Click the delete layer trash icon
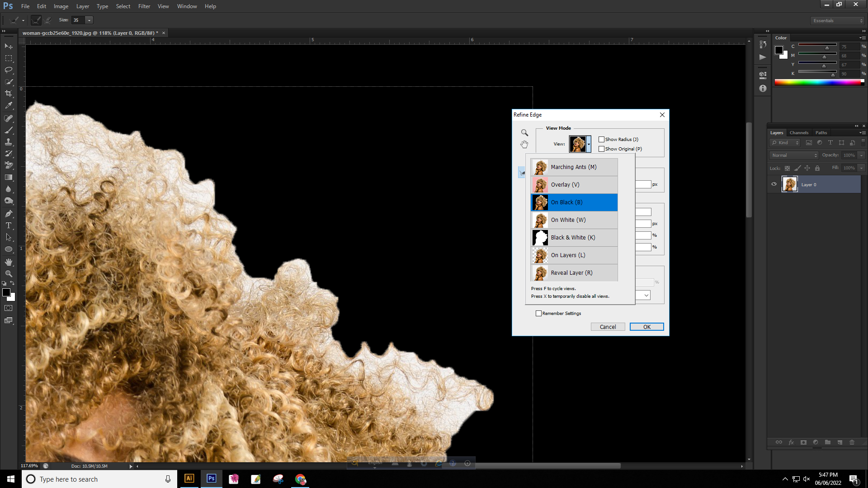Viewport: 868px width, 488px height. click(852, 442)
